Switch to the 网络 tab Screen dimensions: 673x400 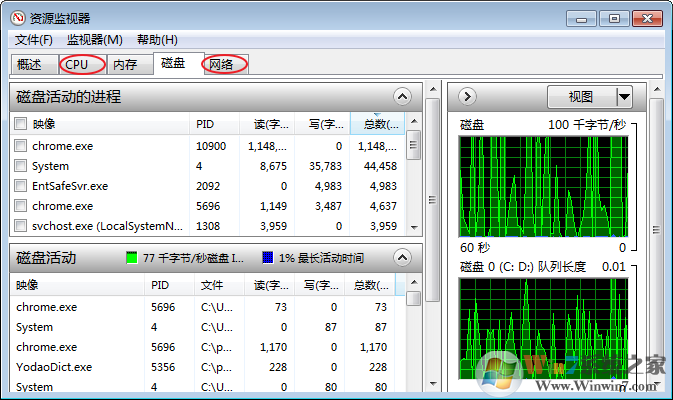point(226,65)
